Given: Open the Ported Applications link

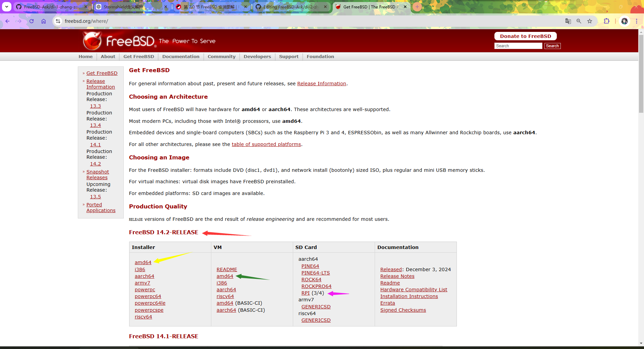Looking at the screenshot, I should pos(101,208).
